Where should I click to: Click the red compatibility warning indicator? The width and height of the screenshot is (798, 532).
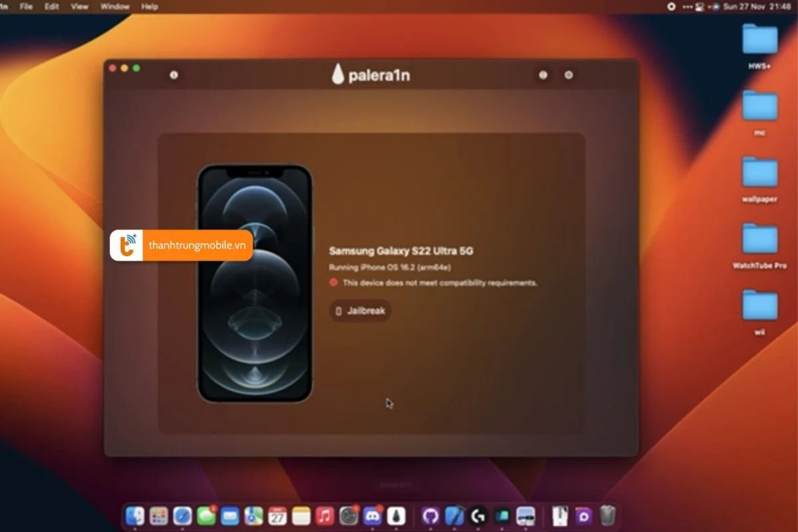point(334,282)
